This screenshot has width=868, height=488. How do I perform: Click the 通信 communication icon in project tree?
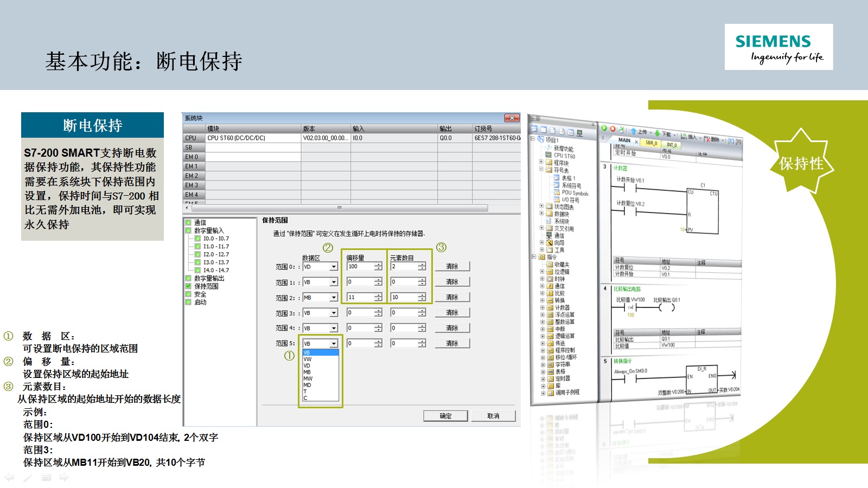coord(549,235)
